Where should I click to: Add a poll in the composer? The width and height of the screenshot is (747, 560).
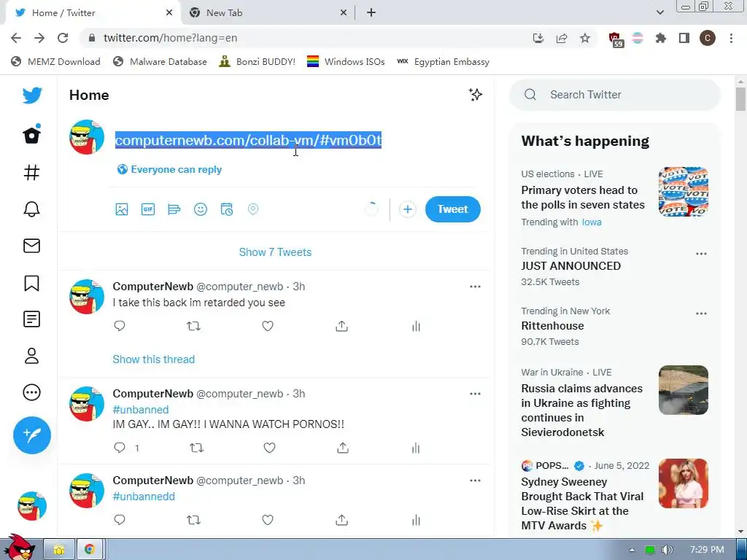click(174, 209)
